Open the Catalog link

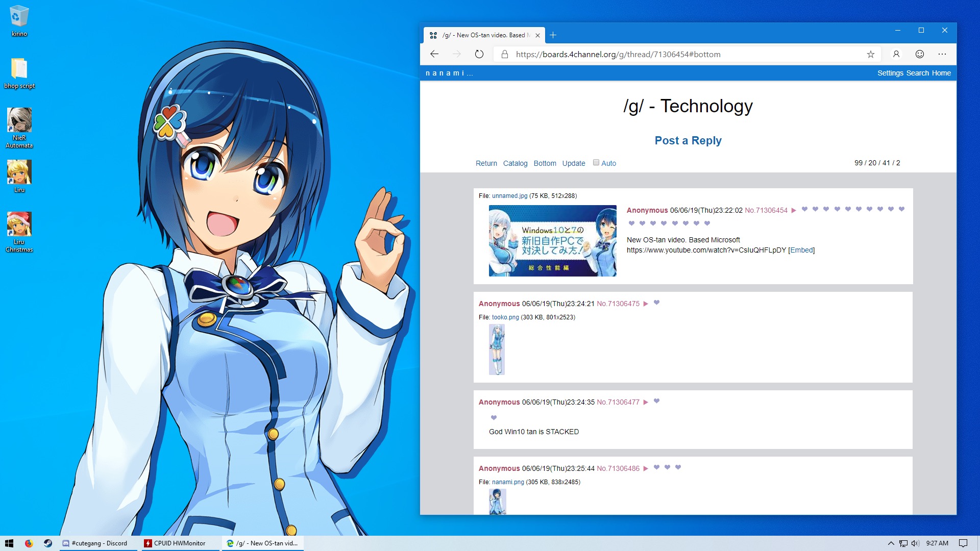pyautogui.click(x=515, y=163)
